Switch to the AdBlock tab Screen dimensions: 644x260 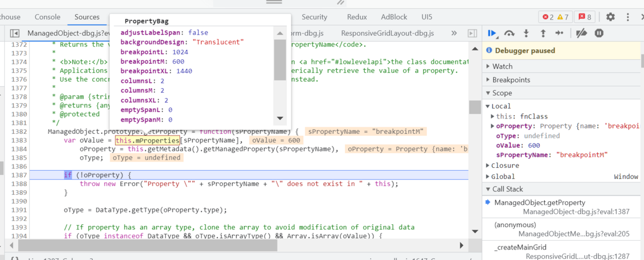click(x=394, y=17)
